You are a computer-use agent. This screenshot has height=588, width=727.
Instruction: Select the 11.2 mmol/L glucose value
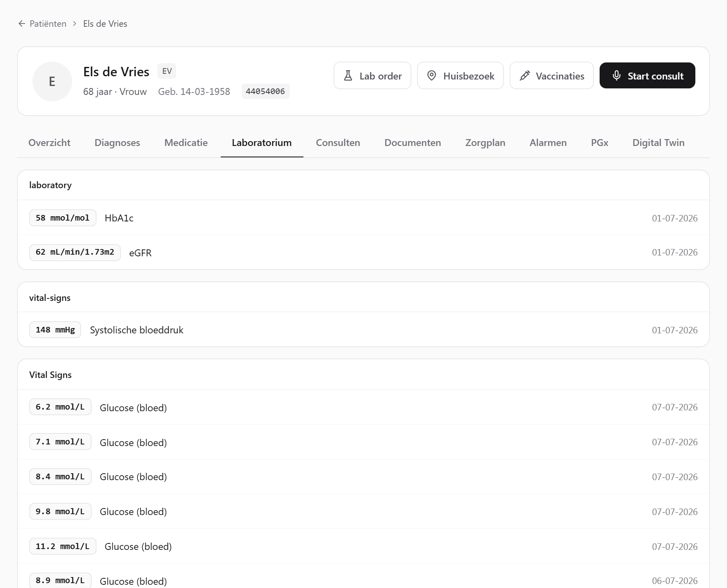pos(63,546)
